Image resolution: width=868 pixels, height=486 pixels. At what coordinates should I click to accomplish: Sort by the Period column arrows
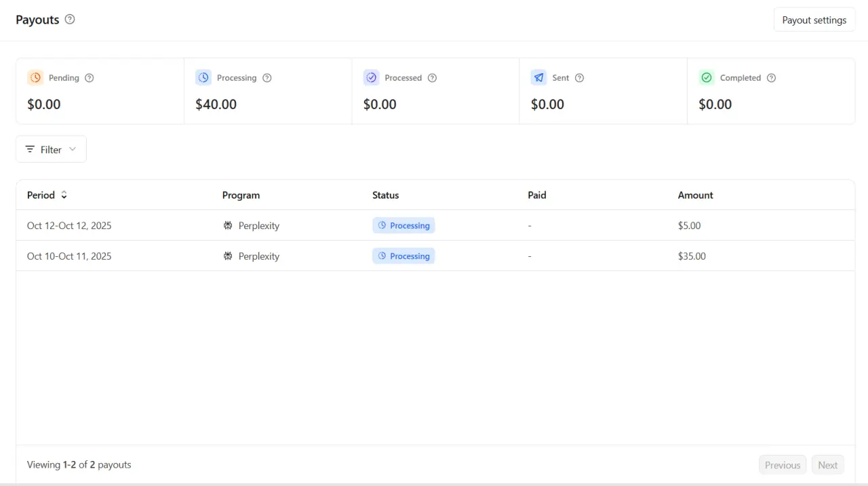point(64,195)
